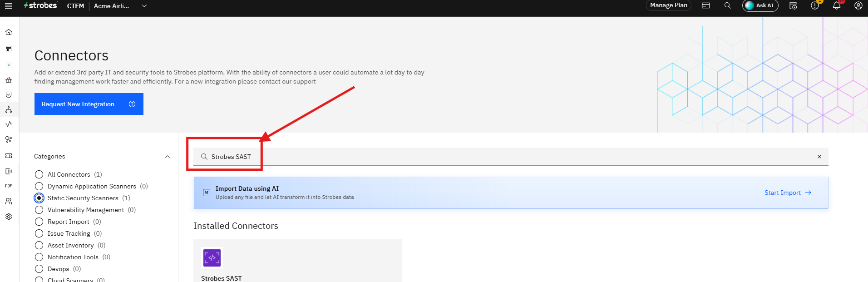
Task: Click the small green dot sidebar icon
Action: pyautogui.click(x=9, y=65)
